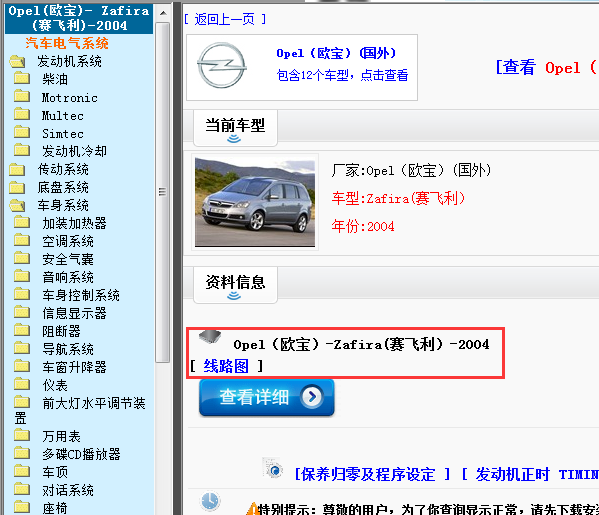This screenshot has width=599, height=515.
Task: Open the 发动机系统 tree node
Action: [69, 61]
